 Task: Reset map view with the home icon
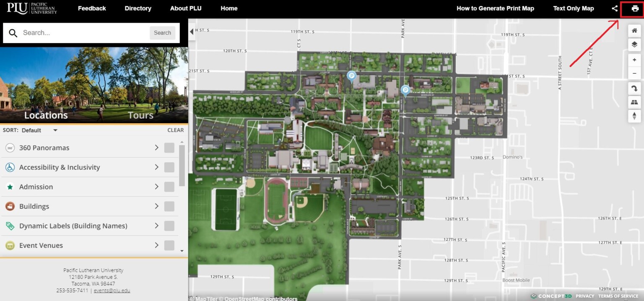pos(634,30)
